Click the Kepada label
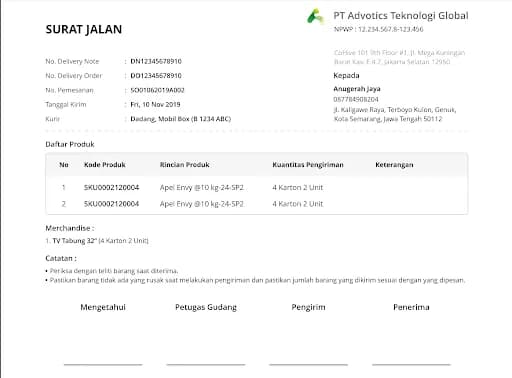 click(346, 76)
